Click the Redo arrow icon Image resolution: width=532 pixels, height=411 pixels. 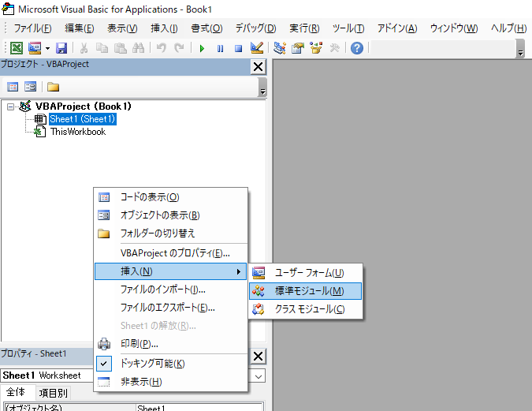(x=179, y=48)
